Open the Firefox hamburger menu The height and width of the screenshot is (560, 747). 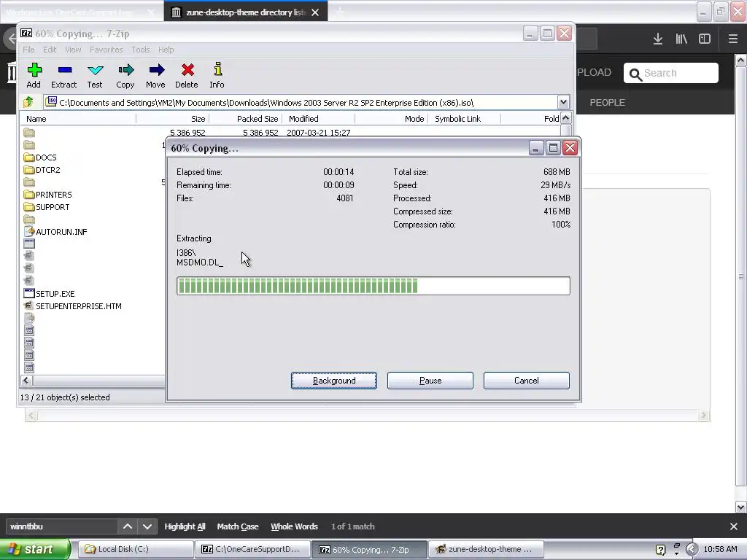pyautogui.click(x=732, y=39)
